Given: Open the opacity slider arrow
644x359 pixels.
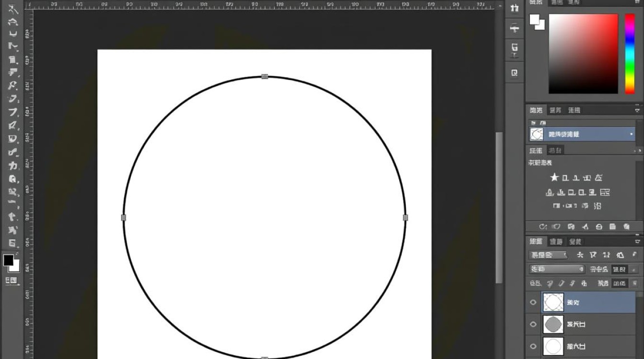Looking at the screenshot, I should click(632, 269).
